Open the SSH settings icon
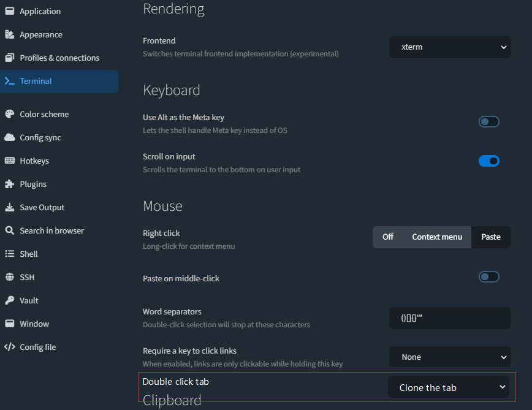The image size is (532, 410). pyautogui.click(x=9, y=277)
